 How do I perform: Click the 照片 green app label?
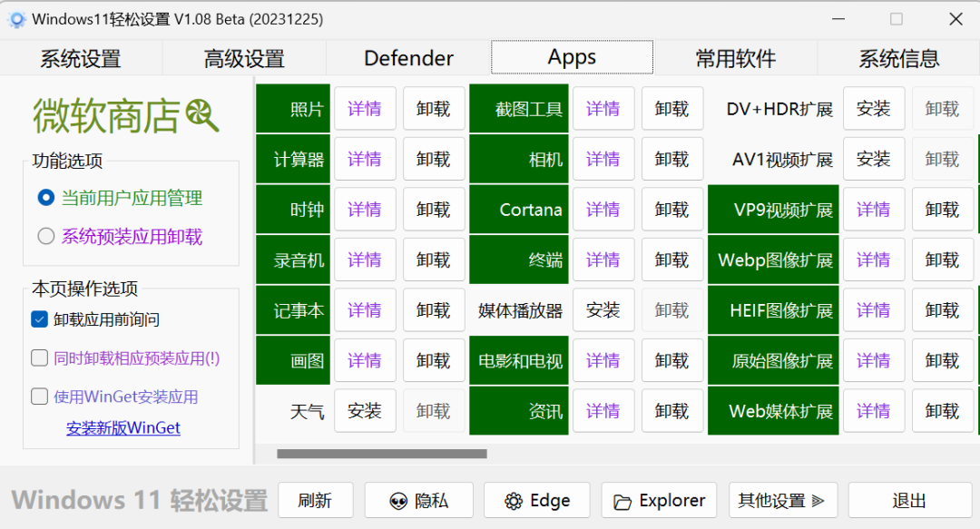tap(293, 108)
